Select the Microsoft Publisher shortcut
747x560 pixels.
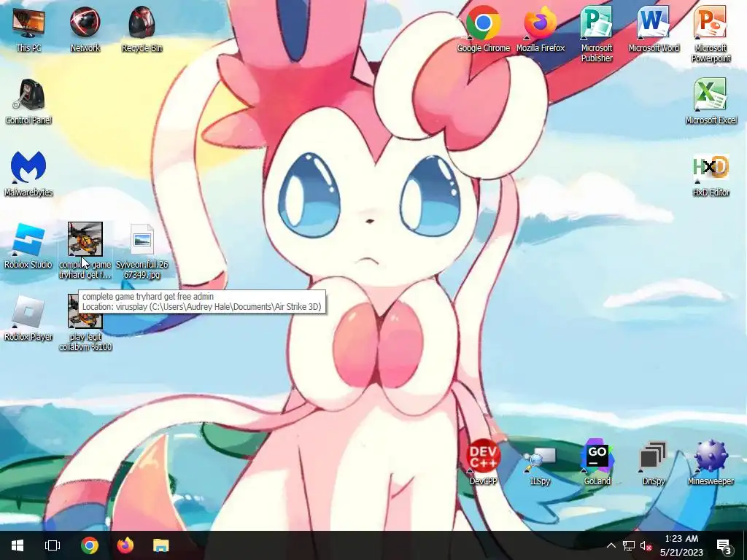597,34
